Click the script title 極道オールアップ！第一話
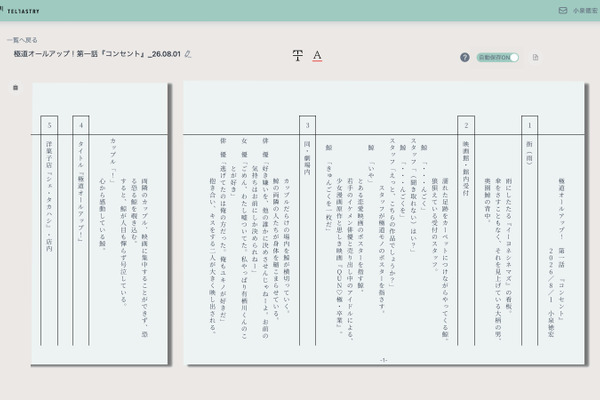The width and height of the screenshot is (600, 400). (97, 54)
